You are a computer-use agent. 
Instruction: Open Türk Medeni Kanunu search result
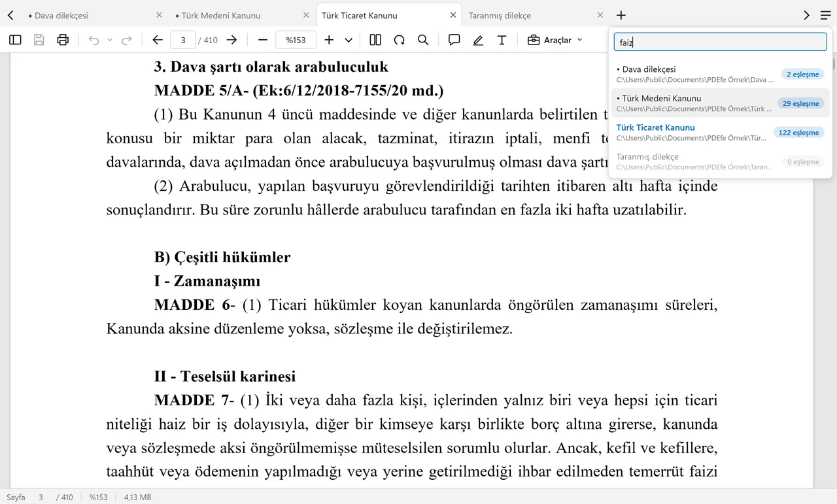point(720,103)
